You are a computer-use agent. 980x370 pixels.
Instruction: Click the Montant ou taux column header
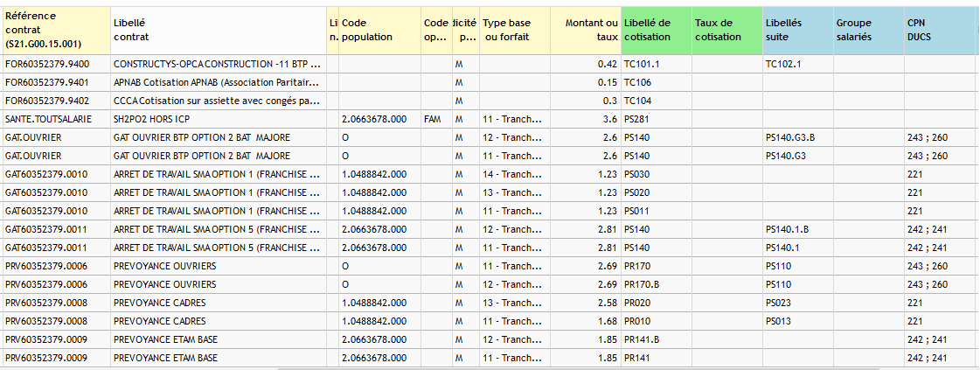(x=586, y=30)
